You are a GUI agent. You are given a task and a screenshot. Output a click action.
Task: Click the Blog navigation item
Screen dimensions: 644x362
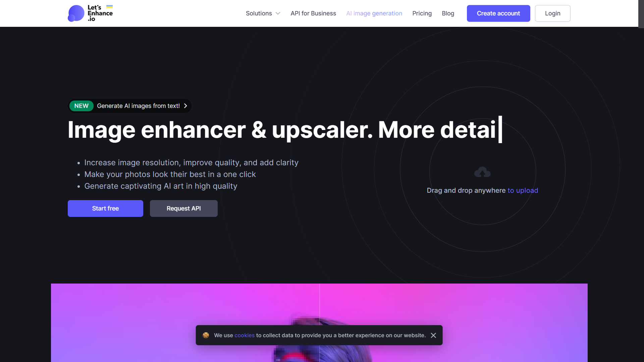[448, 13]
